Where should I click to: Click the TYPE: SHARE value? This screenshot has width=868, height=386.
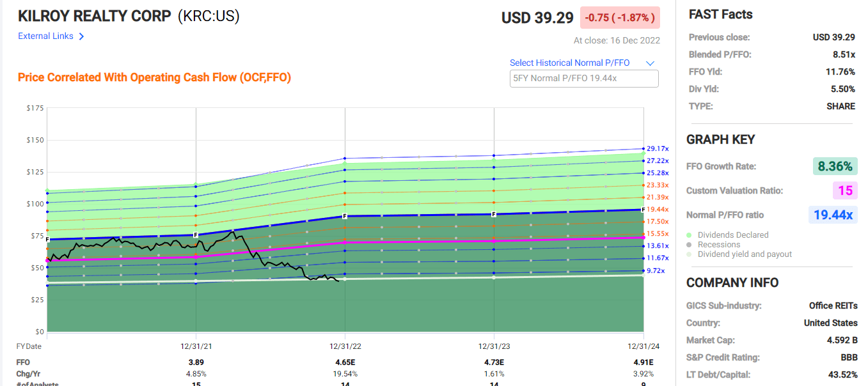coord(841,106)
